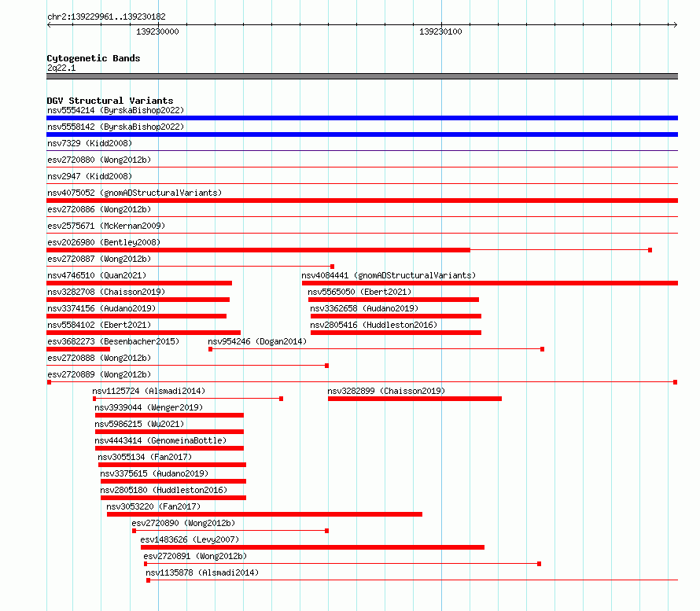Screen dimensions: 700x611
Task: Click esv2720880 (Wong2012b) label
Action: click(99, 160)
